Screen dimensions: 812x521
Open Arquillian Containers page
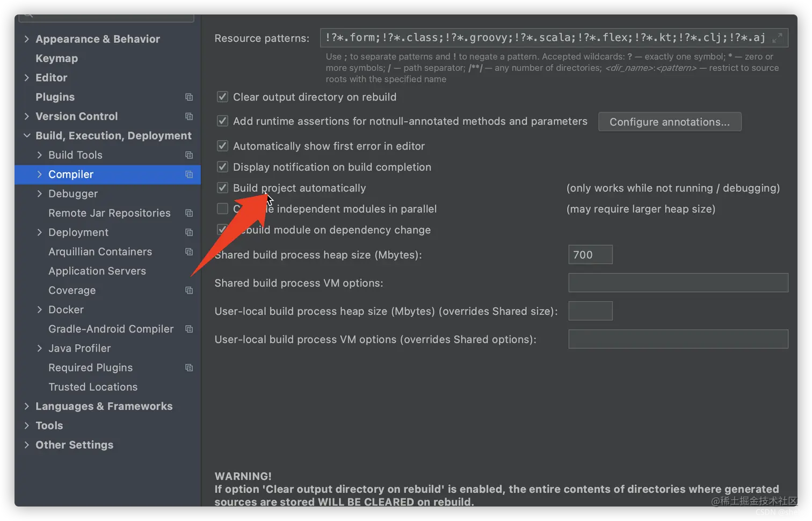click(x=100, y=252)
